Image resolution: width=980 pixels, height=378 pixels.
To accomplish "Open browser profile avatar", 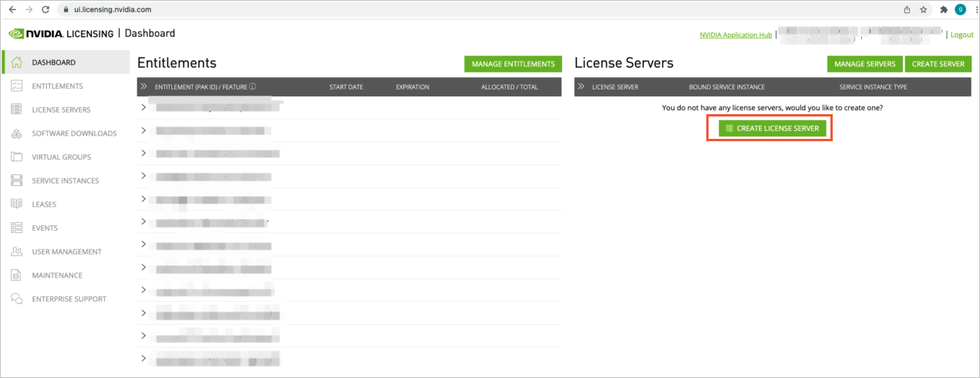I will (960, 9).
